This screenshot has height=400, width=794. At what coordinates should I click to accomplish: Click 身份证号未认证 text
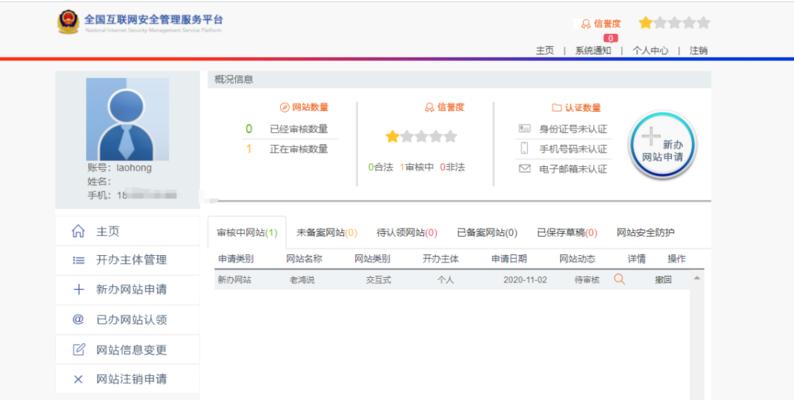[x=573, y=129]
